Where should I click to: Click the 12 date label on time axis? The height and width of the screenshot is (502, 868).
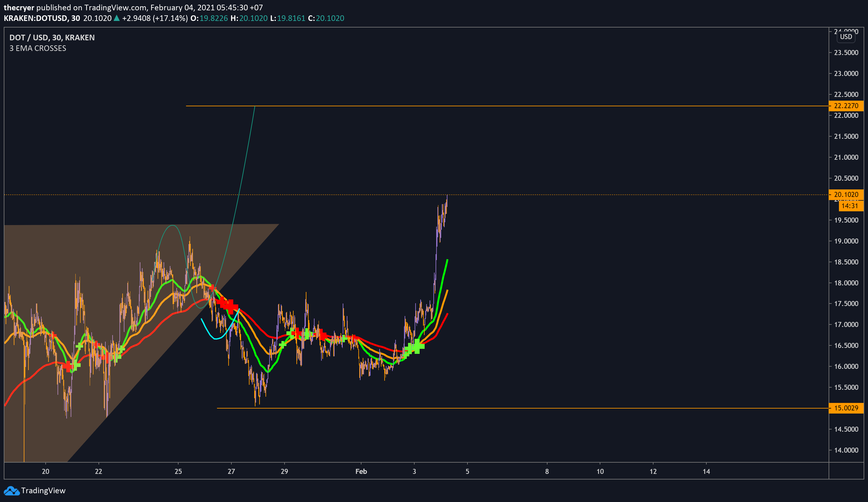[x=653, y=471]
